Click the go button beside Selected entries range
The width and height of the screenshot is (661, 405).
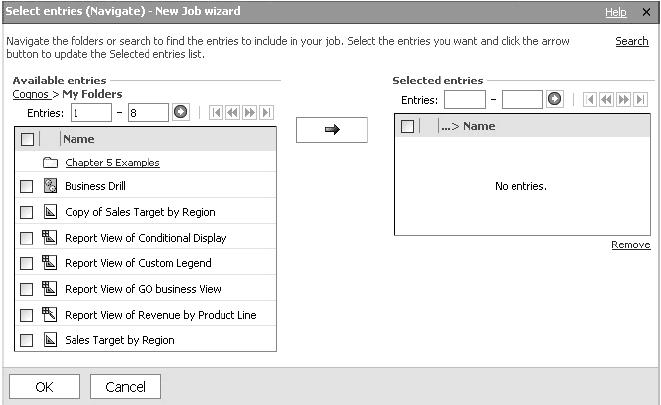click(555, 99)
